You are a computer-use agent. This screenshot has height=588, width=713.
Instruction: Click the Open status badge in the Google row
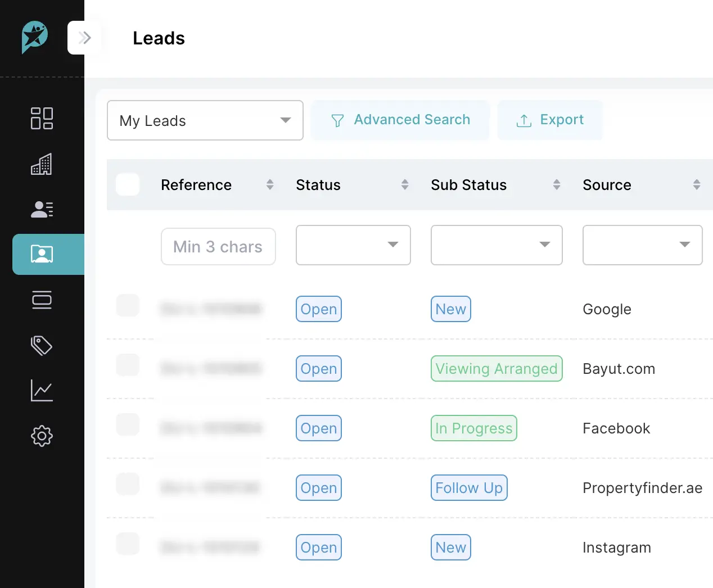tap(319, 309)
